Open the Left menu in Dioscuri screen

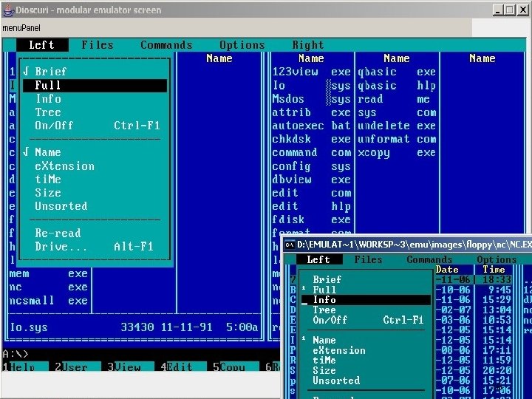42,45
